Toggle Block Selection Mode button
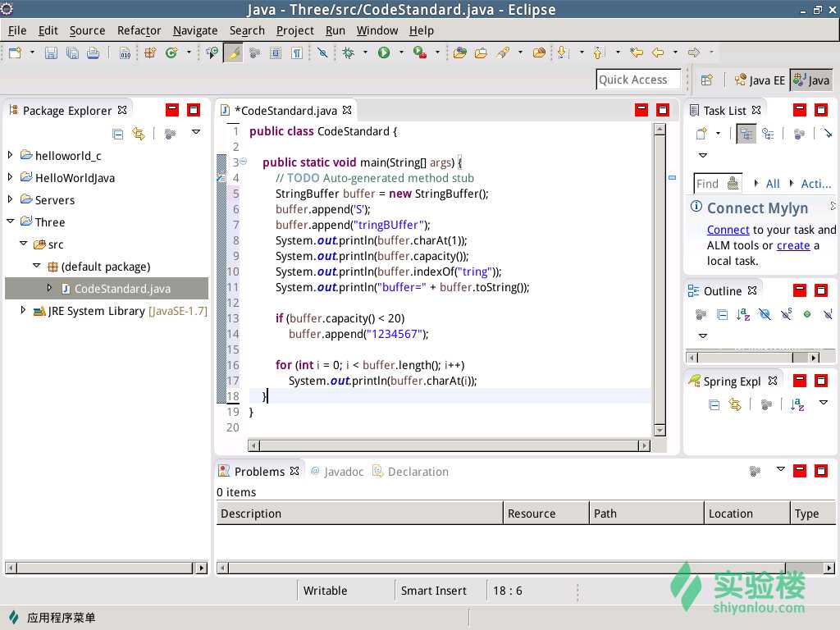This screenshot has width=840, height=630. (276, 52)
